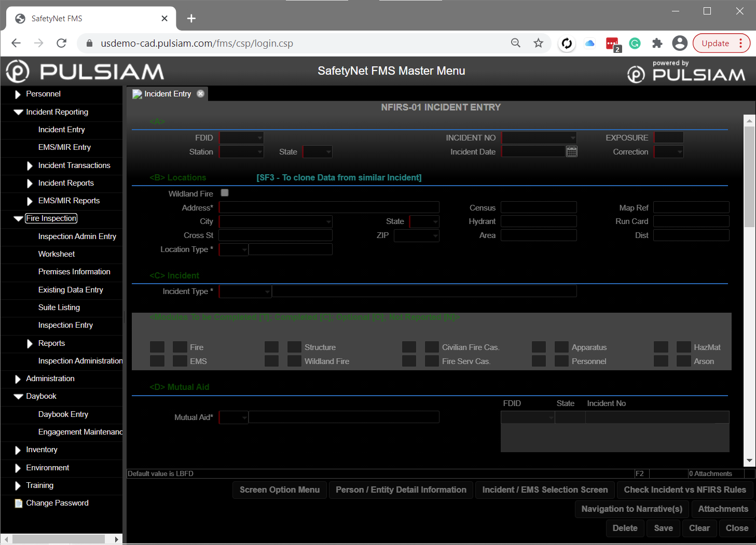
Task: Click the form vertical scrollbar thumb
Action: pyautogui.click(x=749, y=176)
